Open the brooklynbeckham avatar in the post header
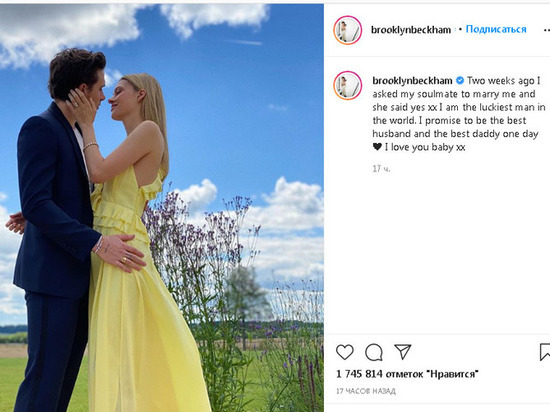This screenshot has width=550, height=412. click(x=348, y=30)
